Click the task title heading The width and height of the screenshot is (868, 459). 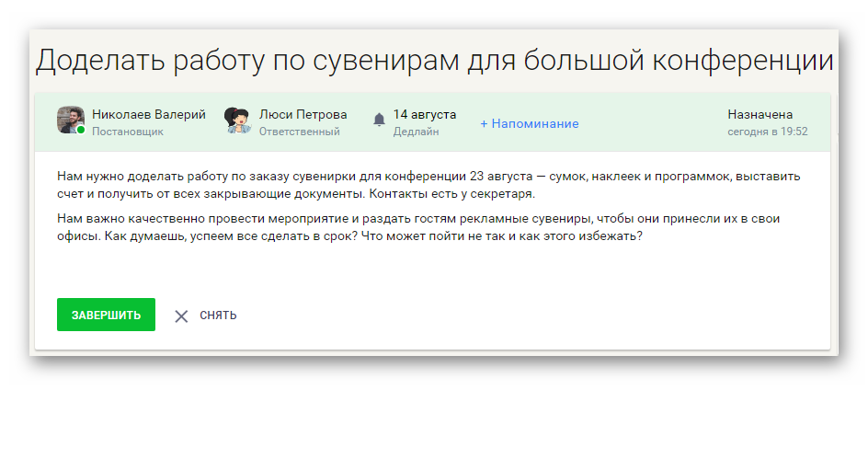click(x=434, y=61)
